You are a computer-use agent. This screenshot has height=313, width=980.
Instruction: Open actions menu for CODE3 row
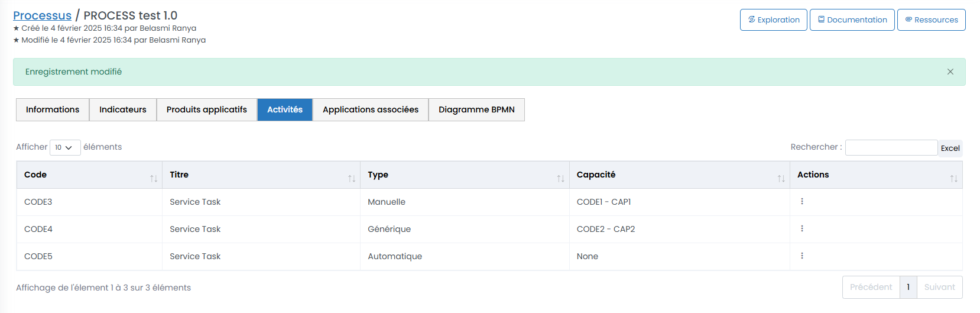click(801, 202)
